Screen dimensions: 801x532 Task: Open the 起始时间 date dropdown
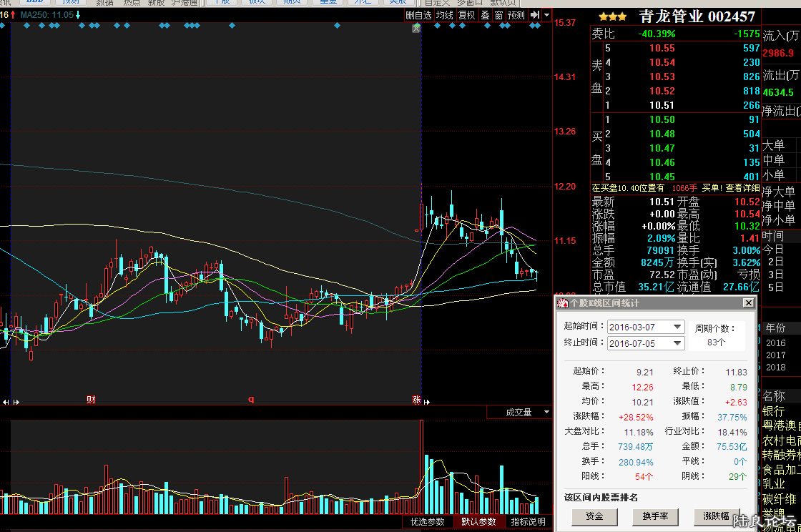pyautogui.click(x=677, y=327)
